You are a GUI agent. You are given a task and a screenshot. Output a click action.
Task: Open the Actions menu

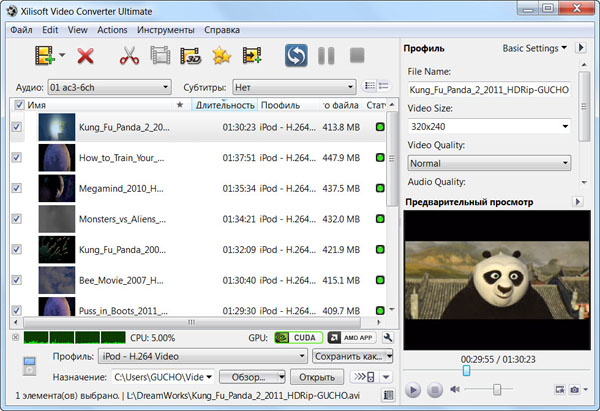tap(112, 29)
